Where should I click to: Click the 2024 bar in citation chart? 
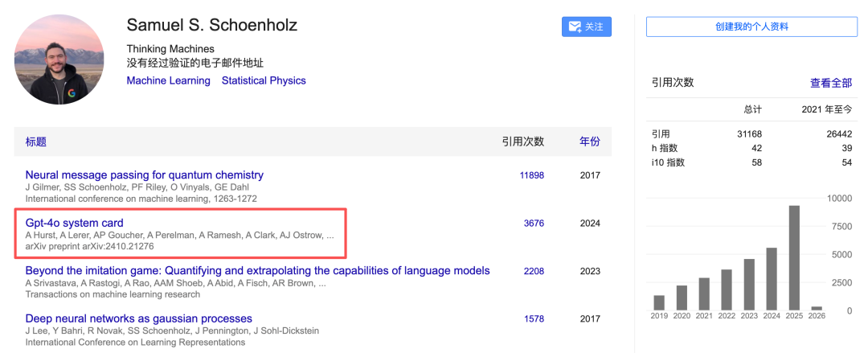click(x=772, y=279)
